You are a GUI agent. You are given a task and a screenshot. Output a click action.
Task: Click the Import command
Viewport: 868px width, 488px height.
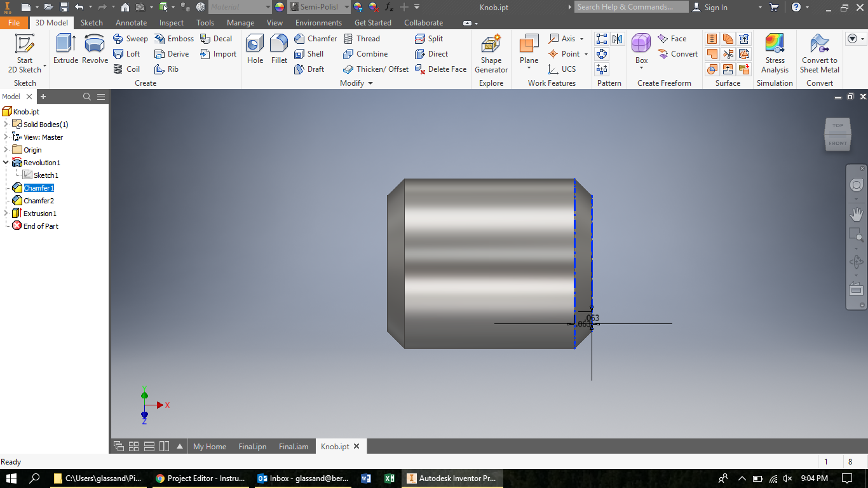[x=218, y=54]
